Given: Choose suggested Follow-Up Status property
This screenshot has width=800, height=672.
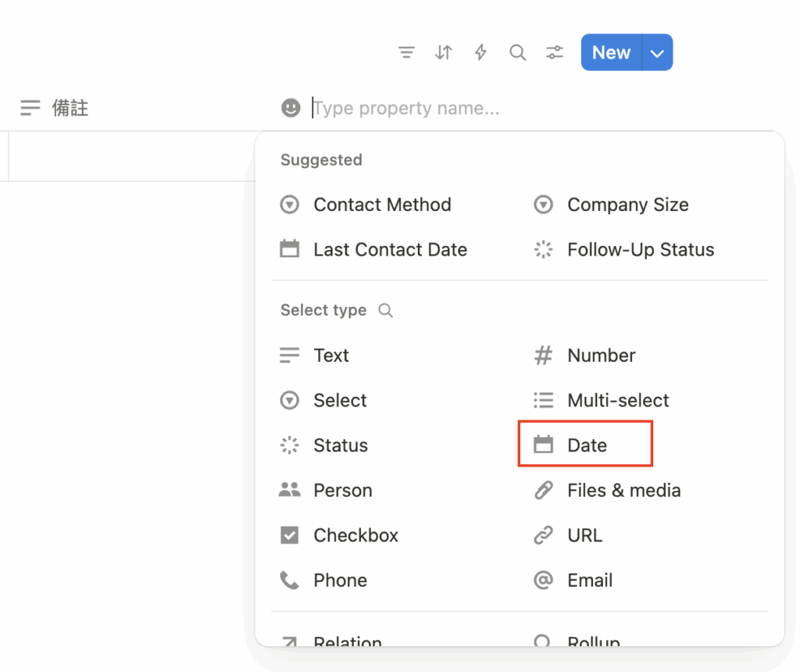Looking at the screenshot, I should pyautogui.click(x=640, y=250).
